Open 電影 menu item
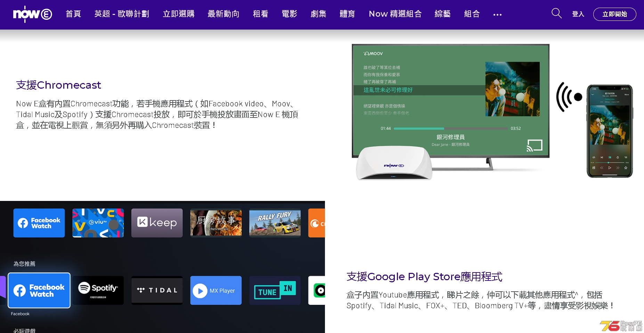 pos(289,14)
